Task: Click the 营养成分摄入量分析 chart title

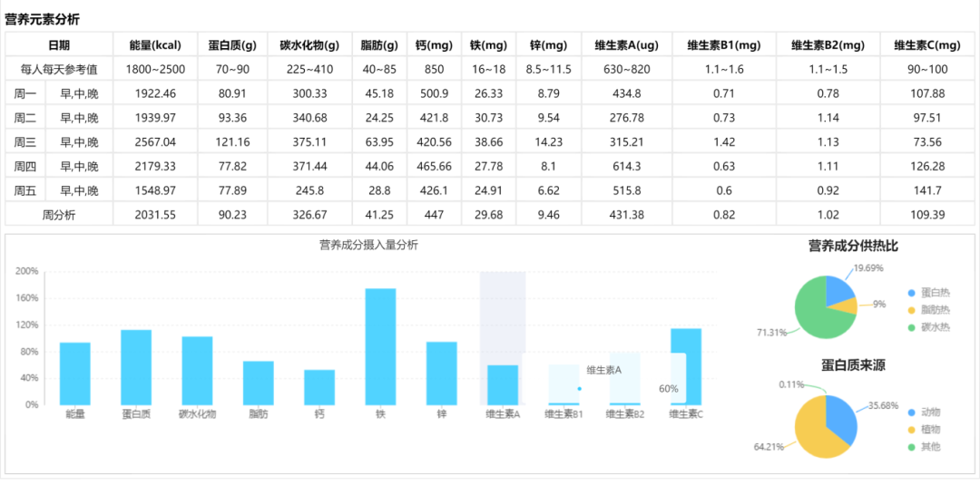Action: click(x=368, y=246)
